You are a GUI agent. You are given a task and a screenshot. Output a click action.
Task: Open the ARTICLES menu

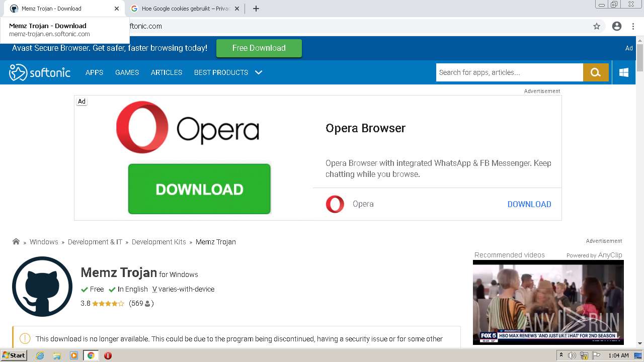[167, 72]
